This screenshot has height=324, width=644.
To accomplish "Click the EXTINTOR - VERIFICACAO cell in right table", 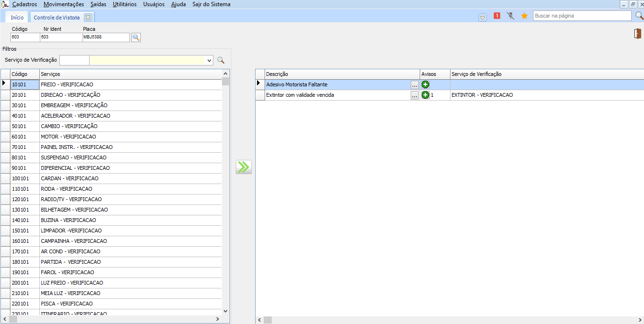I will coord(547,95).
